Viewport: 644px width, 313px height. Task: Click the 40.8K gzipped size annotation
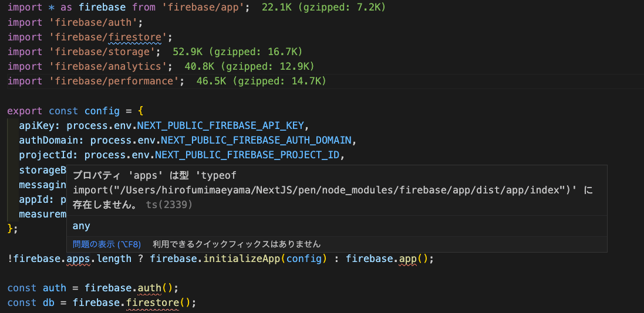(249, 66)
